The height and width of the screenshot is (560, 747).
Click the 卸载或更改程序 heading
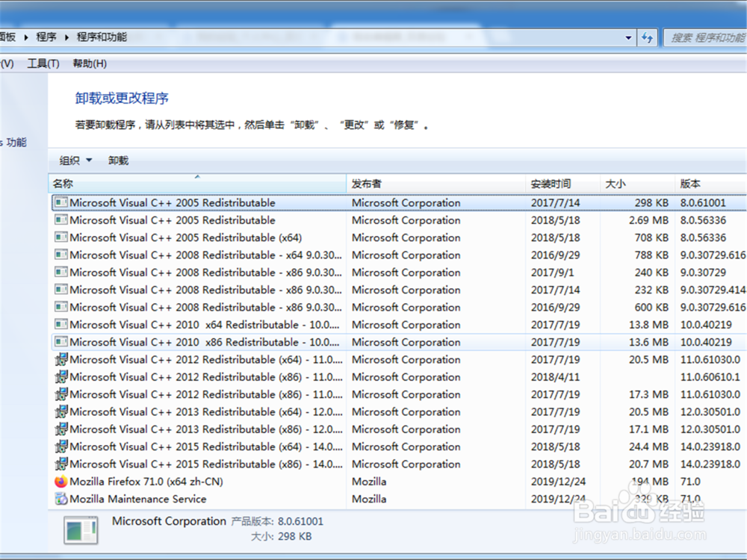pyautogui.click(x=122, y=98)
